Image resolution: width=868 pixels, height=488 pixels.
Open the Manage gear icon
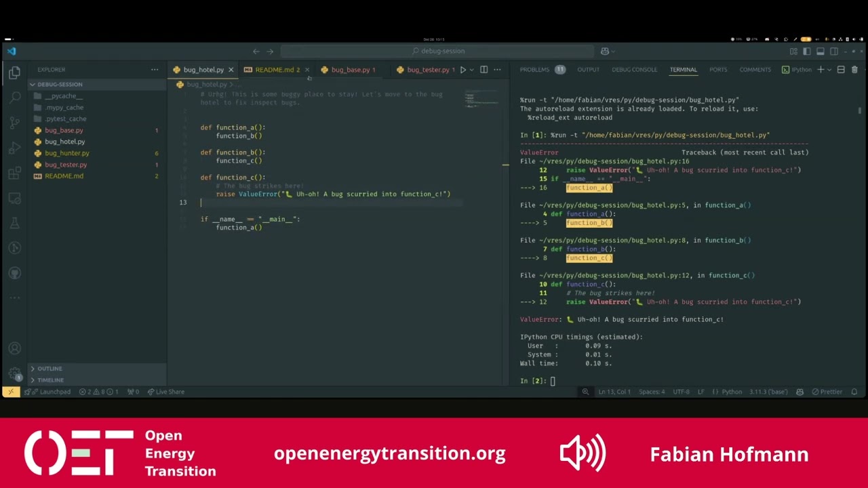(14, 373)
